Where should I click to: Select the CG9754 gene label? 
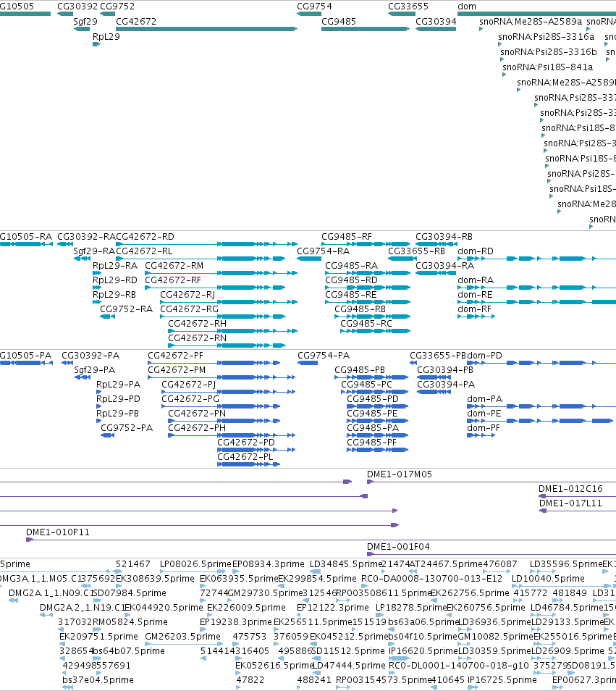click(314, 7)
